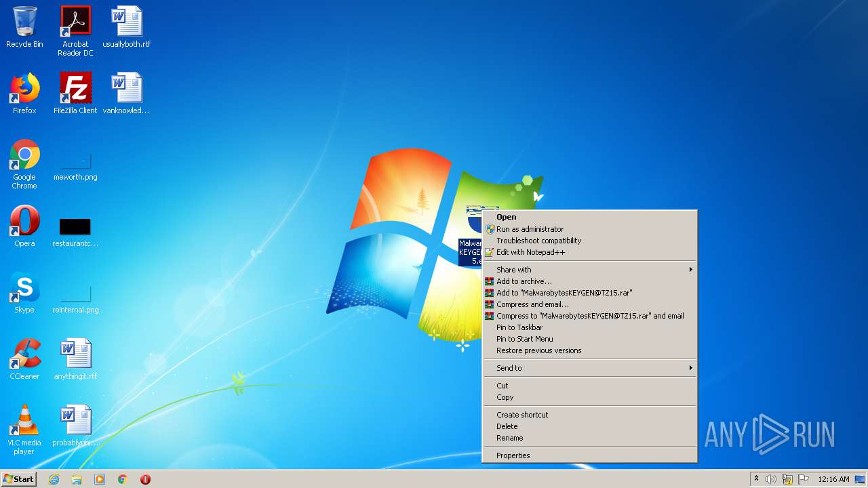Choose Compress and email...
This screenshot has height=488, width=868.
pos(589,304)
